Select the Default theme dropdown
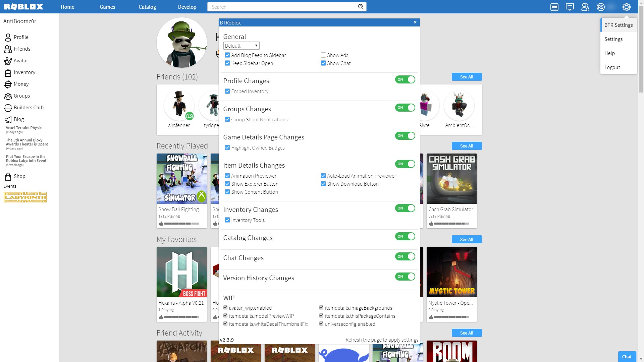 tap(241, 46)
